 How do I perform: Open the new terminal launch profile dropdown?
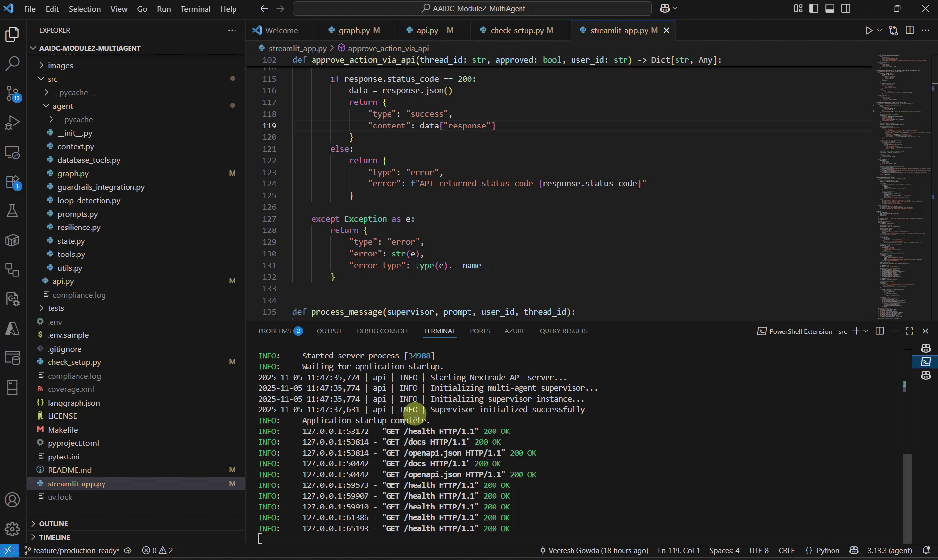click(866, 331)
